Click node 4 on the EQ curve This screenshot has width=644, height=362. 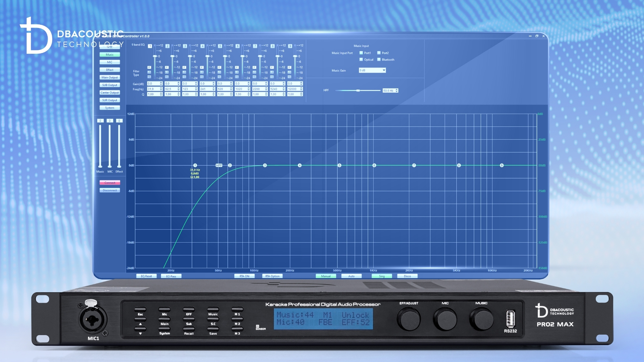tap(300, 165)
